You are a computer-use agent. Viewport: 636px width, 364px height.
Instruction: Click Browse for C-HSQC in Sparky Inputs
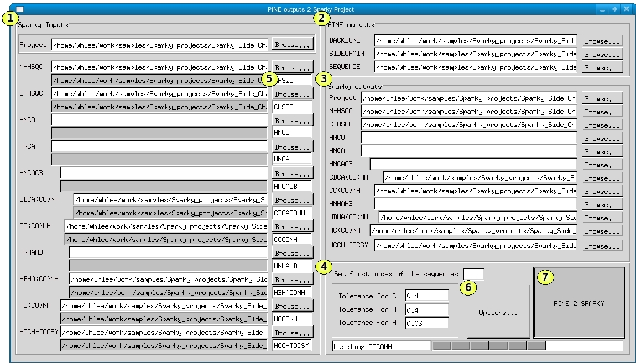(293, 94)
